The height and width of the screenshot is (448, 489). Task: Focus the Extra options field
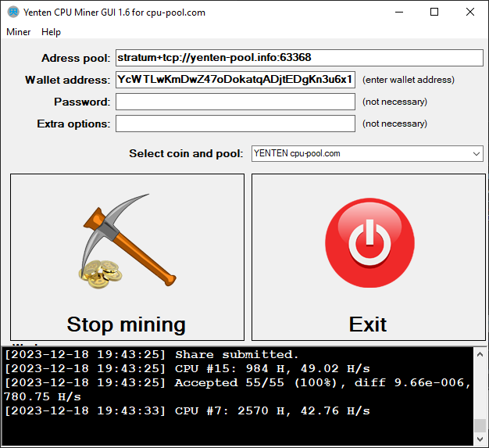(235, 124)
